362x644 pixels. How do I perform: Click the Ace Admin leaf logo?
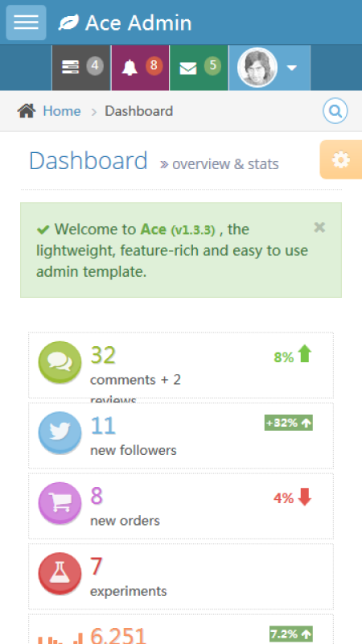(68, 23)
